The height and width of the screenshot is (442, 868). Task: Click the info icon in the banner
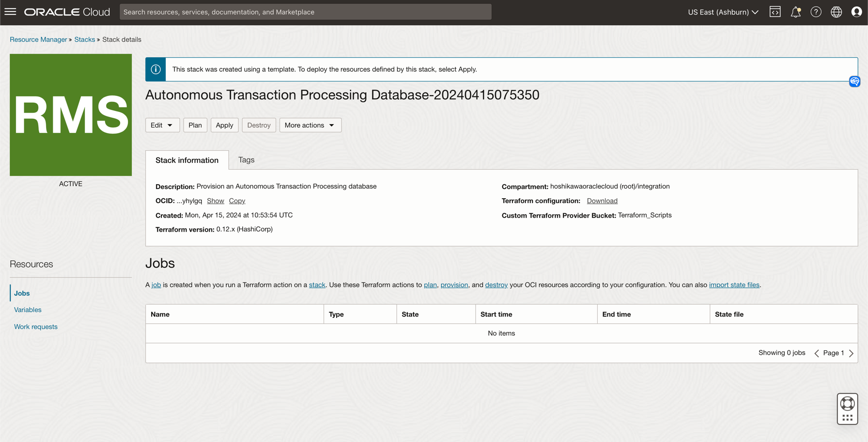[x=155, y=69]
